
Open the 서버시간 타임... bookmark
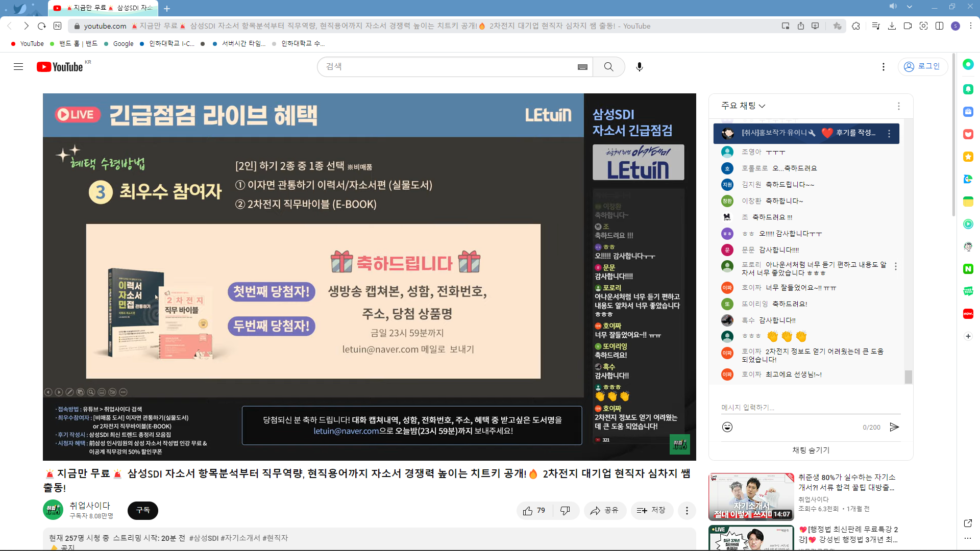click(x=239, y=44)
